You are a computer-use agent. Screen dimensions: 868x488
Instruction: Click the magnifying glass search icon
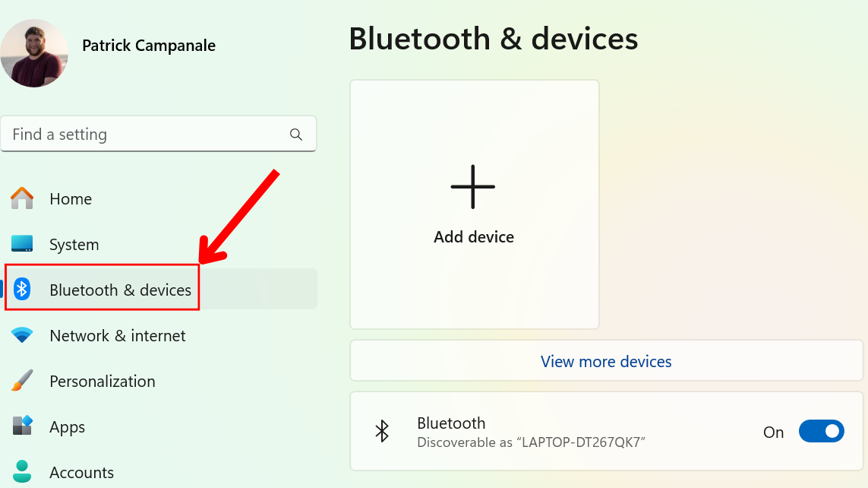pyautogui.click(x=295, y=134)
